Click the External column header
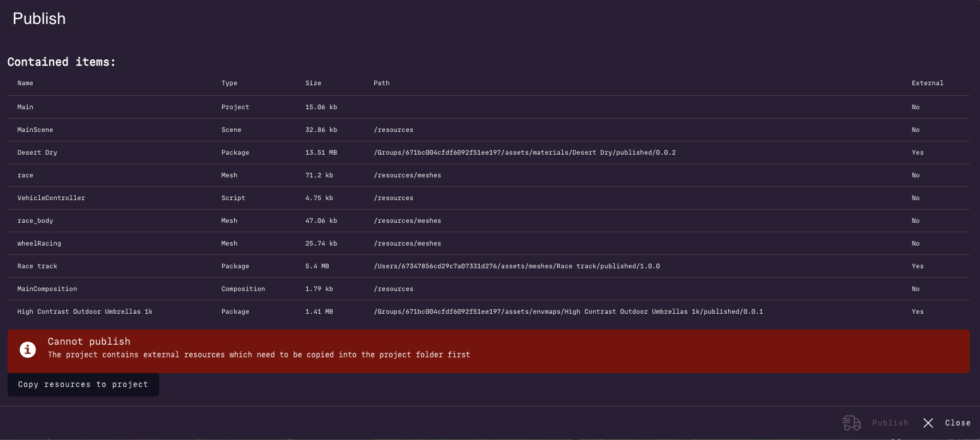Viewport: 980px width, 440px height. pos(928,83)
